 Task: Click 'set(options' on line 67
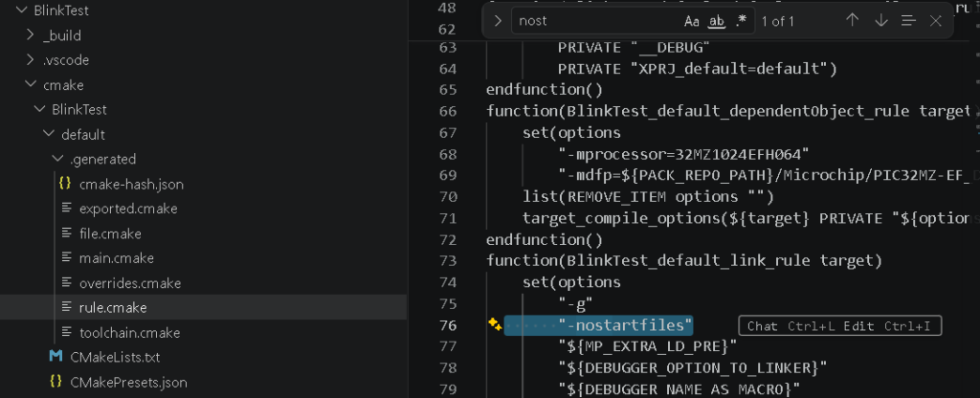(572, 132)
